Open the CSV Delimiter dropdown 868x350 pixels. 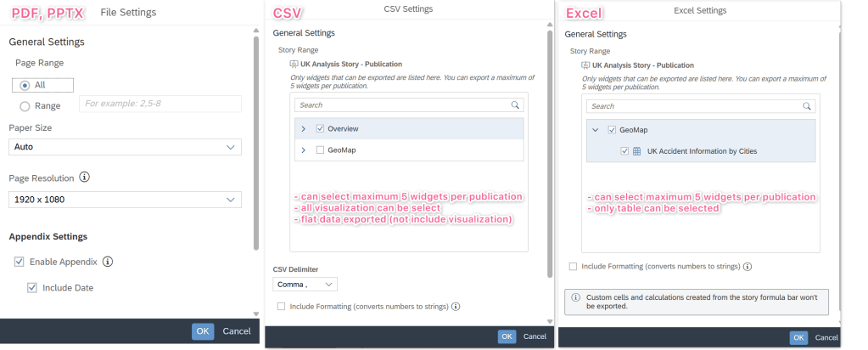pyautogui.click(x=306, y=285)
